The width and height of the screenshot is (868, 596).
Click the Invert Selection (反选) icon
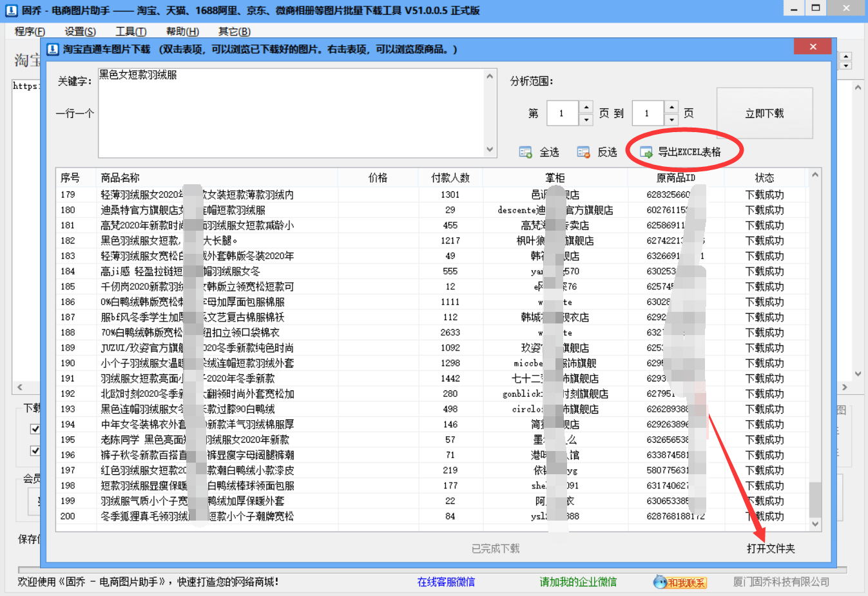583,152
